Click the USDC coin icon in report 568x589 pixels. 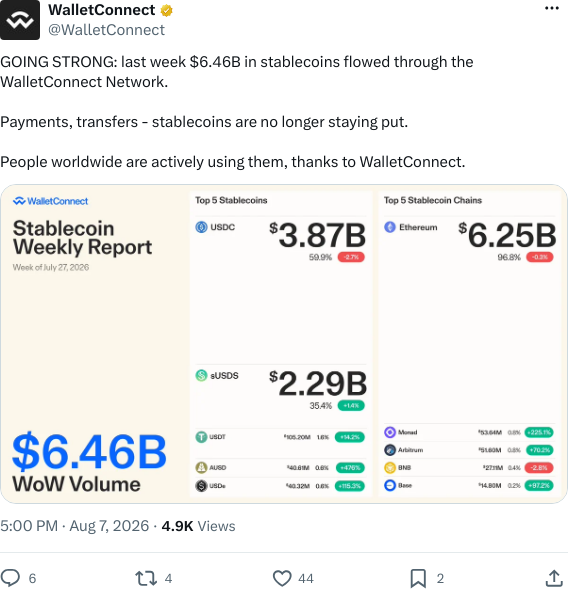[201, 227]
